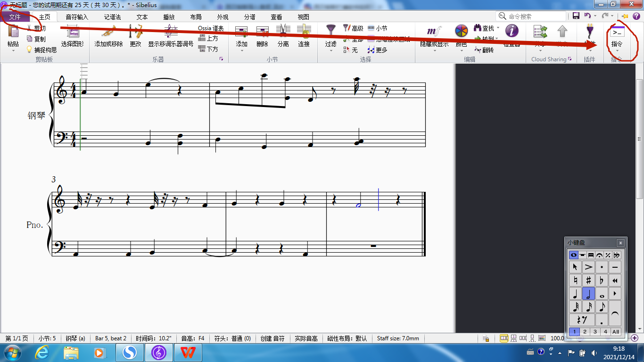Open the Find (查找) dropdown arrow

pos(498,28)
